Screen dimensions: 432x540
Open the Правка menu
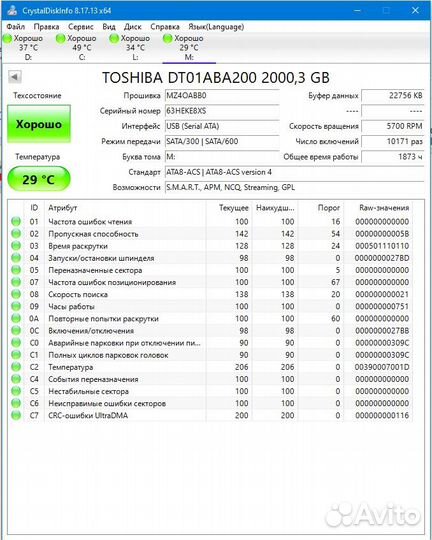[x=46, y=27]
